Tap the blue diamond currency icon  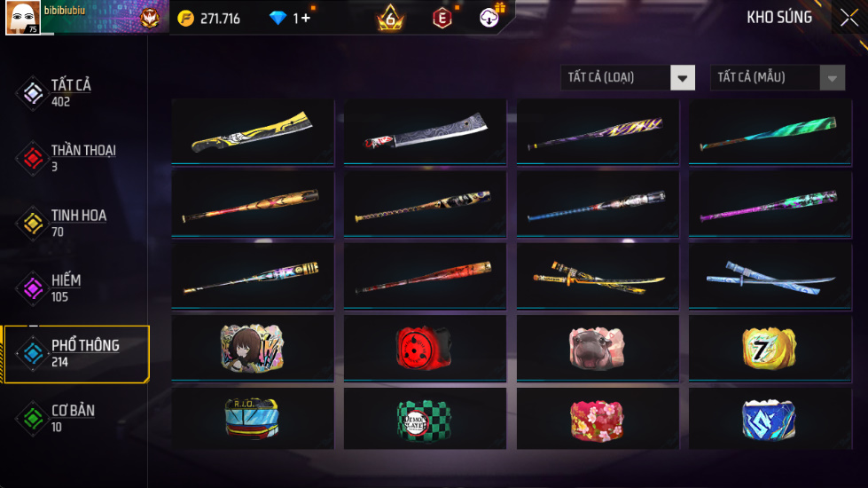pos(278,19)
